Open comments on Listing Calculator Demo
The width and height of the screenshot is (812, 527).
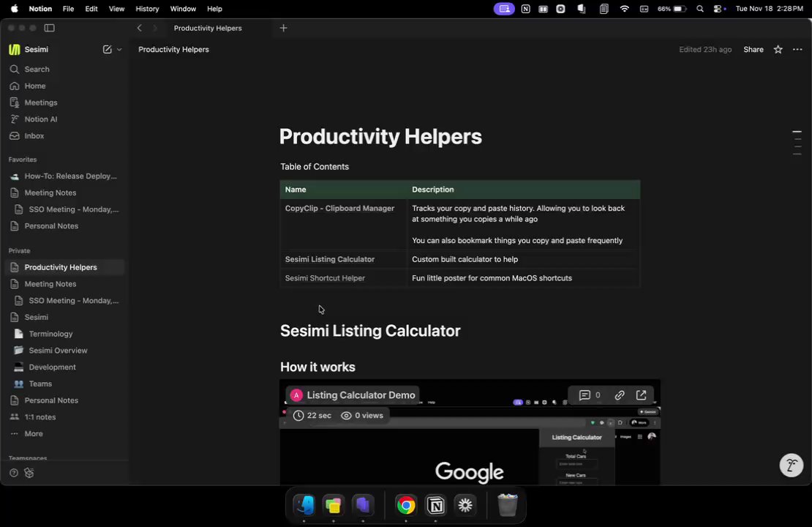click(x=590, y=395)
